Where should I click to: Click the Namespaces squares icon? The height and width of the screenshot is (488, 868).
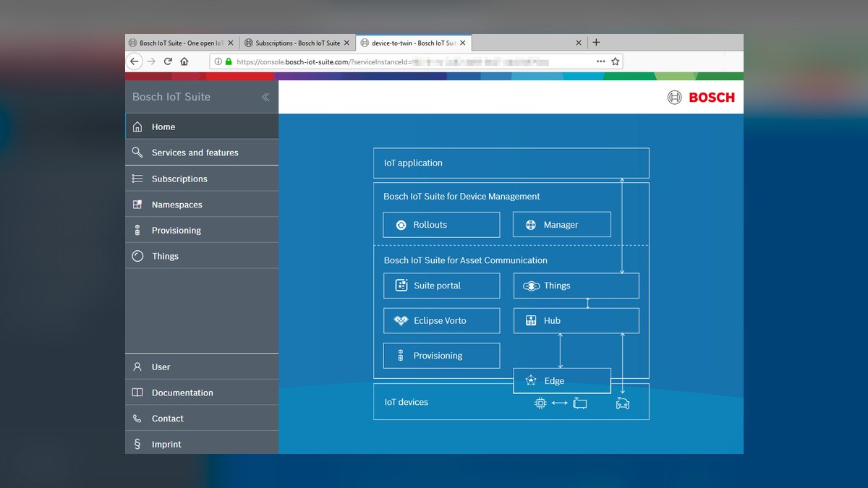coord(137,205)
